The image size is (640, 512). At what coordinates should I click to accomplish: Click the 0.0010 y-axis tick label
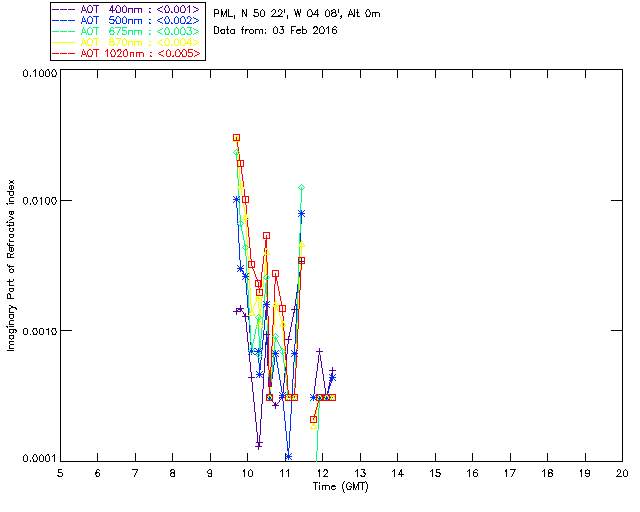pyautogui.click(x=40, y=331)
